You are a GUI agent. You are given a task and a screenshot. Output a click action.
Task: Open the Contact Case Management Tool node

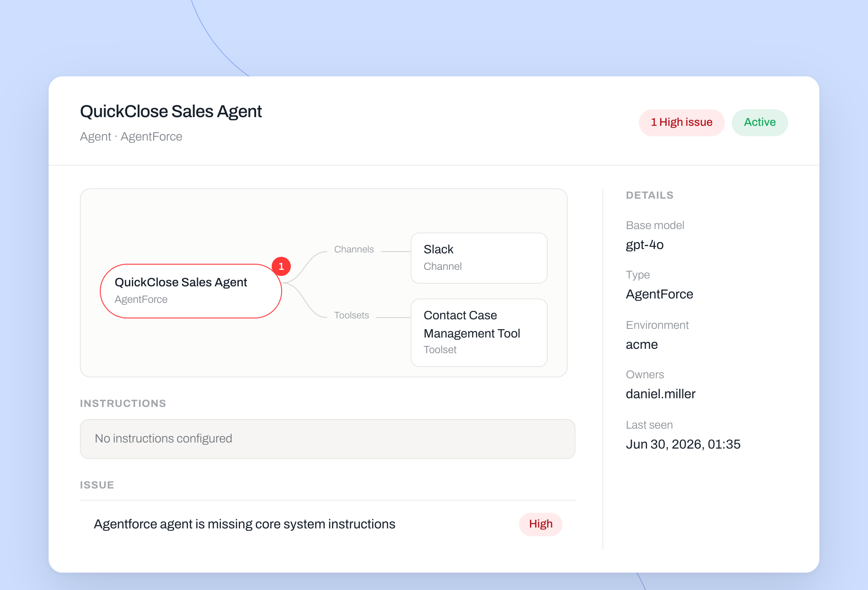479,333
